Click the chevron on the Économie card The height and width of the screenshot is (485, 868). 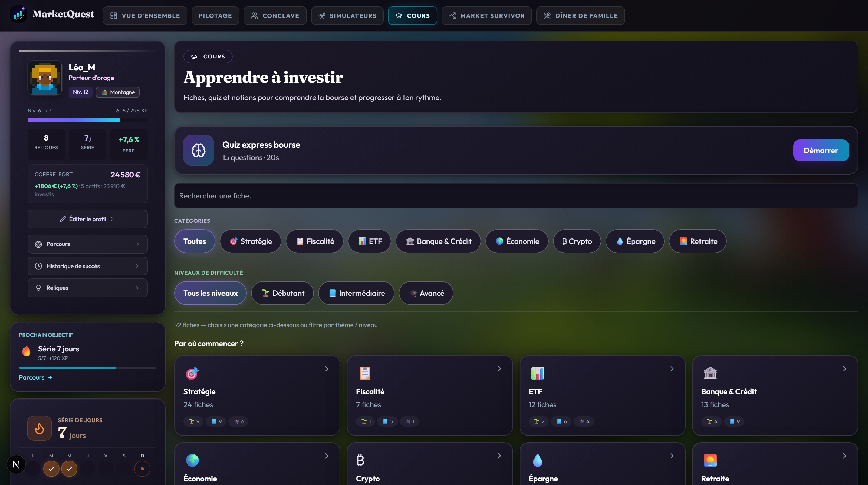click(327, 456)
